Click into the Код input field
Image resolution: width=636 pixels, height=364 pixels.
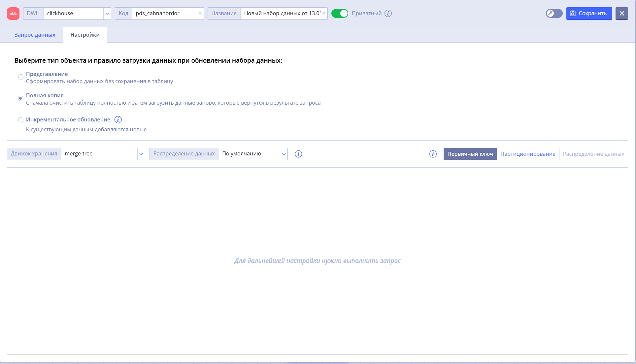pyautogui.click(x=165, y=14)
